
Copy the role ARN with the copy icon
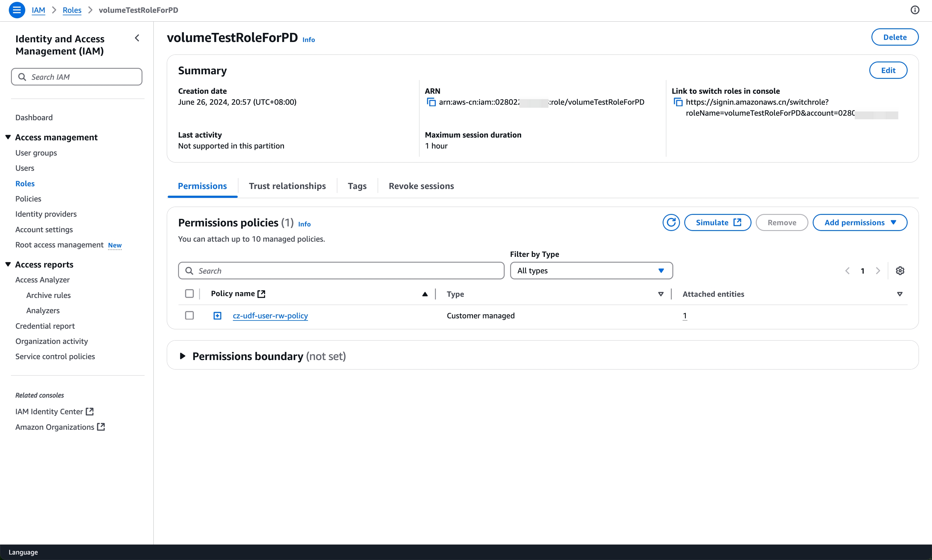coord(431,102)
